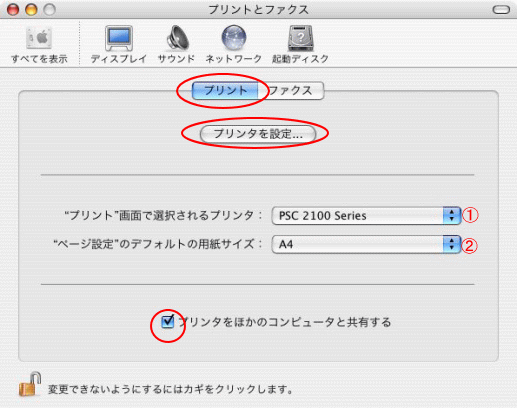Viewport: 517px width, 408px height.
Task: Click the arrows on the paper size popup
Action: click(452, 244)
